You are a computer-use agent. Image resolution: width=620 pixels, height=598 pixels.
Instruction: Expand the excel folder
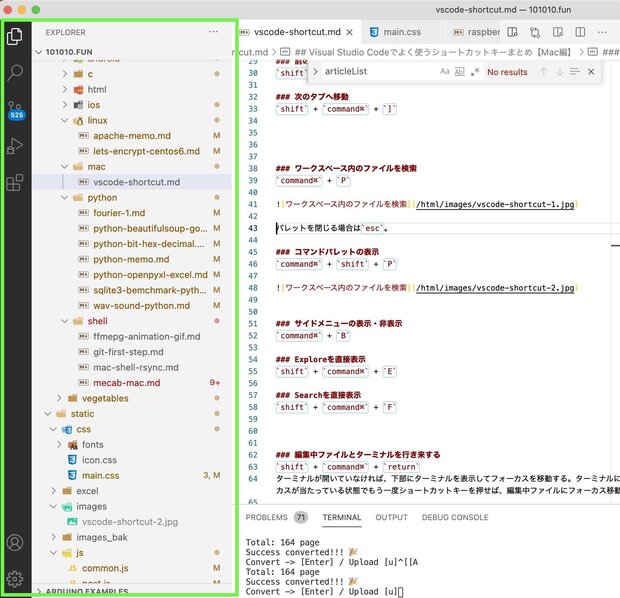coord(54,490)
